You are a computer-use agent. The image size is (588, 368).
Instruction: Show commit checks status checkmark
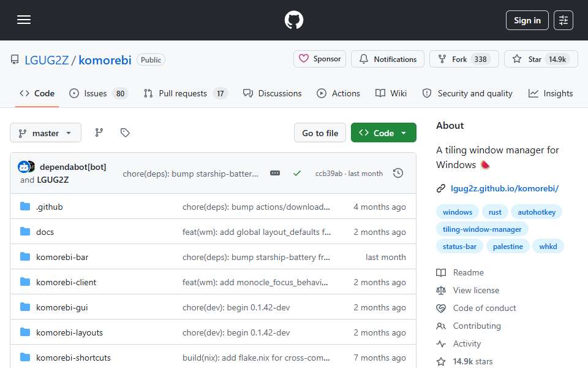coord(296,173)
